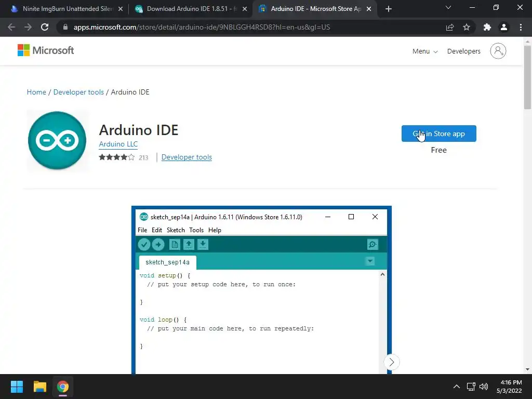Show hidden system tray icons
Viewport: 532px width, 399px height.
point(457,387)
